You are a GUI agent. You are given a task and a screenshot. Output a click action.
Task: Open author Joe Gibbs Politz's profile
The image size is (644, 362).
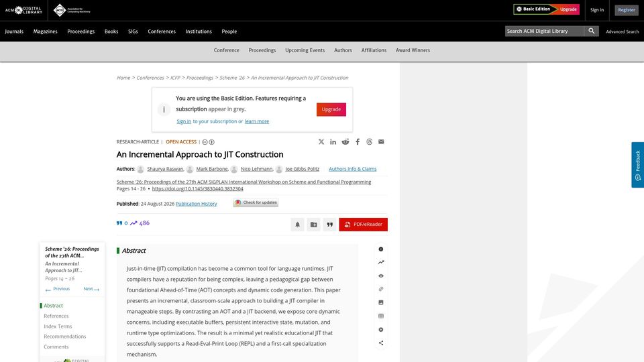click(303, 169)
